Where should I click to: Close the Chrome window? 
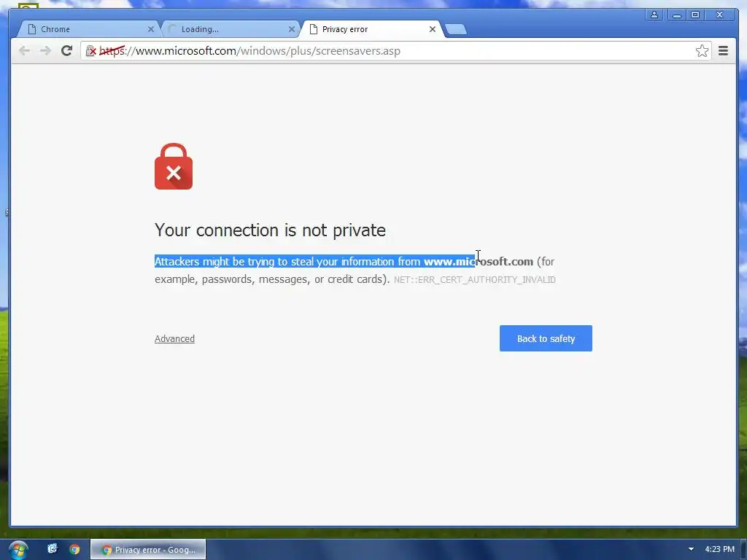point(719,15)
